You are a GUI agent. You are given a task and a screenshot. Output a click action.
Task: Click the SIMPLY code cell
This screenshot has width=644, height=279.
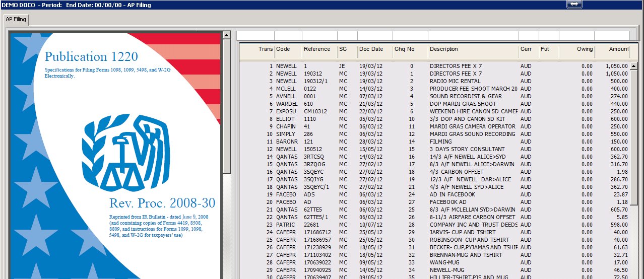point(286,134)
